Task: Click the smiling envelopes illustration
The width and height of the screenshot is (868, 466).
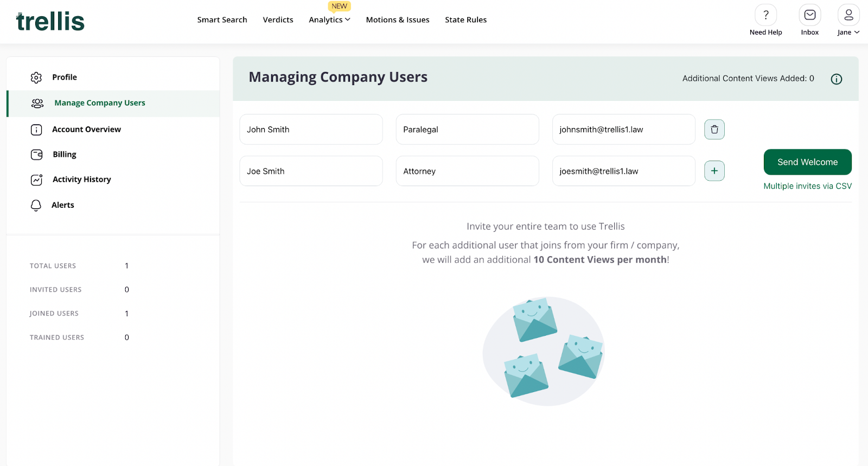Action: [544, 351]
